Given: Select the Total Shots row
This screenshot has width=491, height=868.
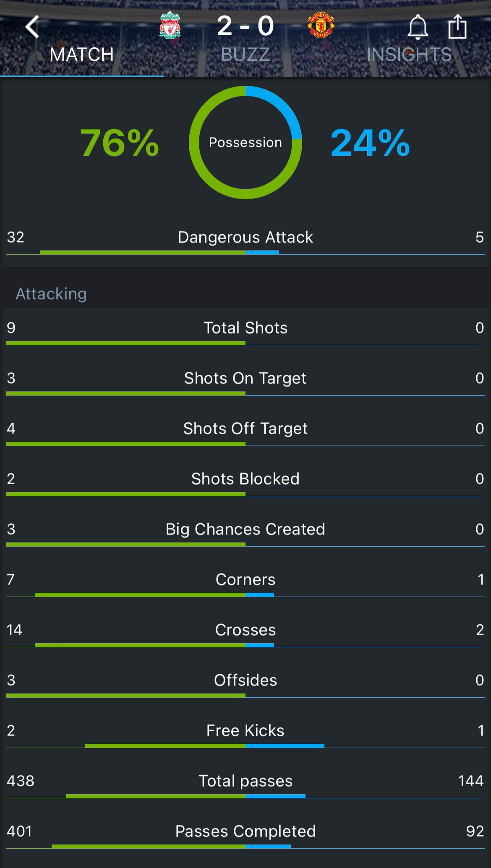Looking at the screenshot, I should click(x=245, y=332).
